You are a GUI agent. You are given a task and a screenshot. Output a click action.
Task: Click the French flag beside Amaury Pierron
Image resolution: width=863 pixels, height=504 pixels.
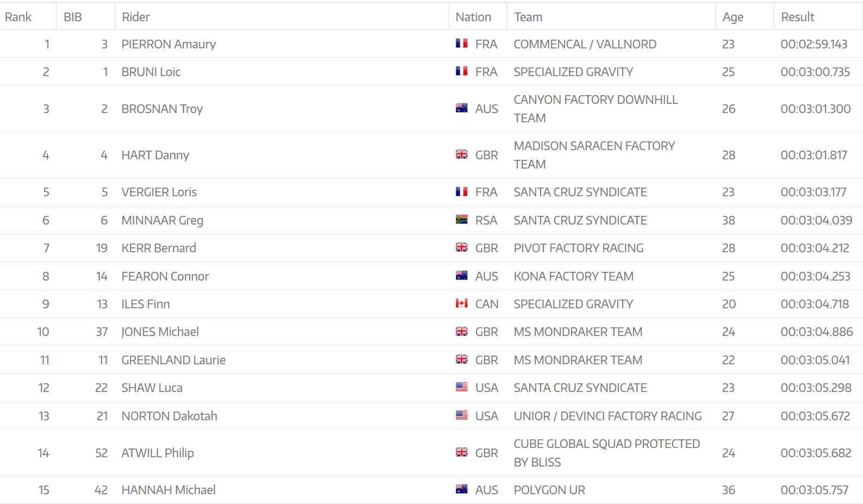click(462, 43)
